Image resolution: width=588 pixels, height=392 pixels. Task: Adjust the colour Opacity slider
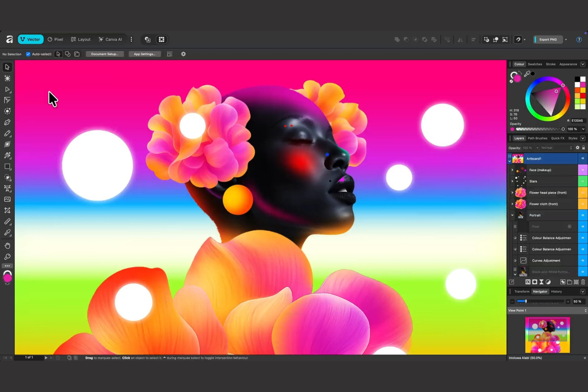coord(540,129)
